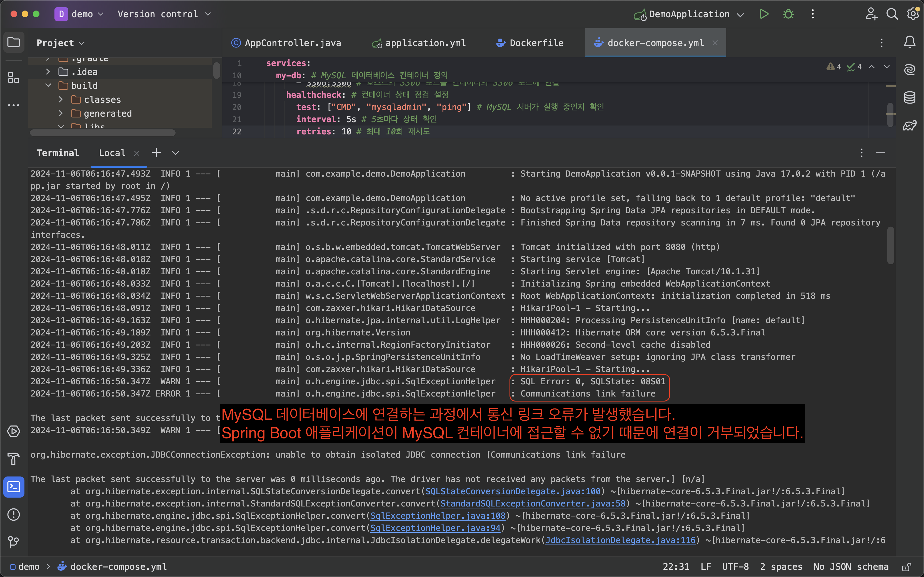Start debugging with the bug icon
The width and height of the screenshot is (924, 577).
click(x=788, y=14)
